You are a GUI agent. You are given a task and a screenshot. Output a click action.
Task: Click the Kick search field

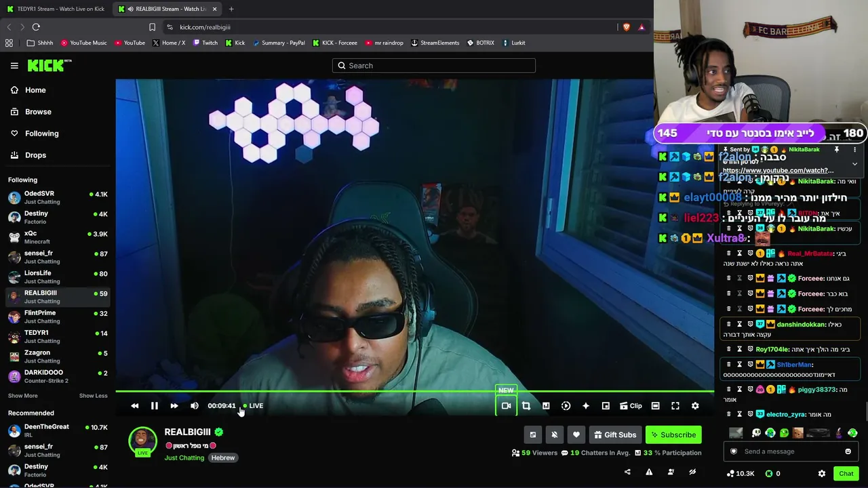(x=434, y=66)
